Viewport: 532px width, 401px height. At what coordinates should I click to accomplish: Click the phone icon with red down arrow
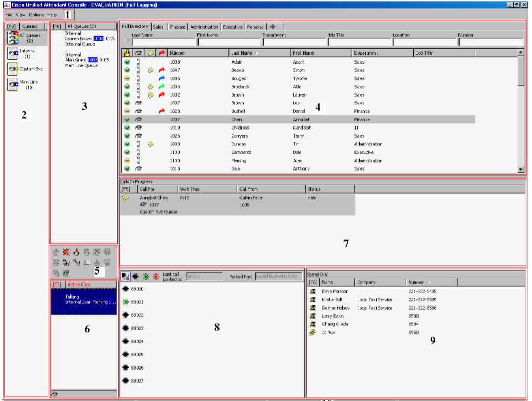click(76, 252)
